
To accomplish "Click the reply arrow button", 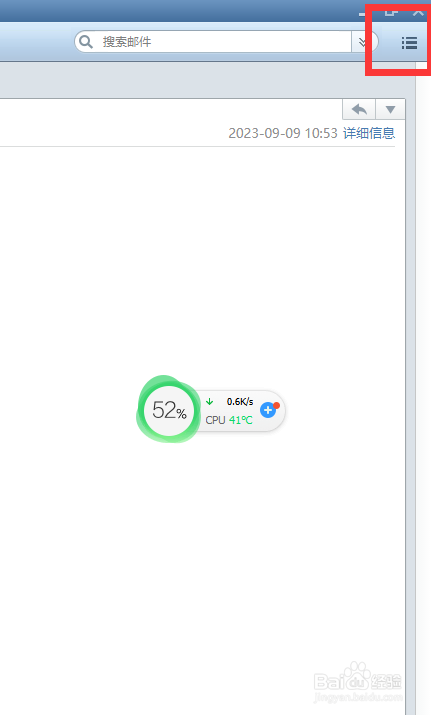I will pyautogui.click(x=359, y=109).
